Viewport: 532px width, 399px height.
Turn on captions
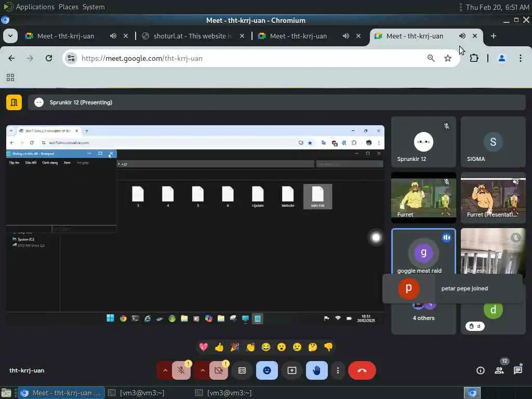(x=242, y=370)
